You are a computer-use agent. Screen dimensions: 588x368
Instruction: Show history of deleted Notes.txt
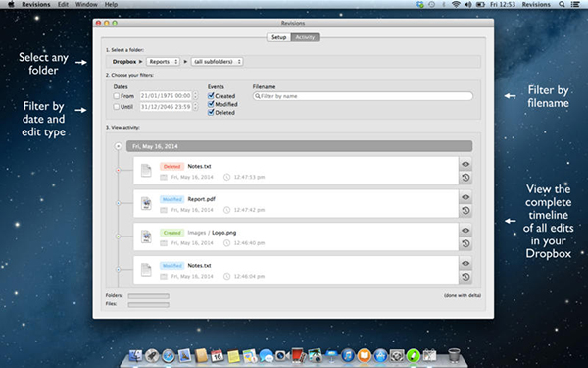coord(465,178)
